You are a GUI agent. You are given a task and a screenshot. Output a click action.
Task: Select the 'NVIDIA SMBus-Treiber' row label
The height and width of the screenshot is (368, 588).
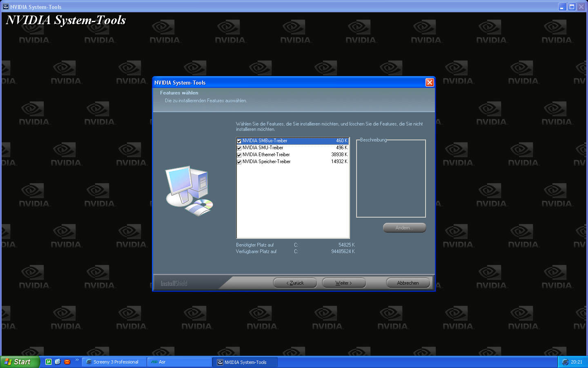[265, 141]
